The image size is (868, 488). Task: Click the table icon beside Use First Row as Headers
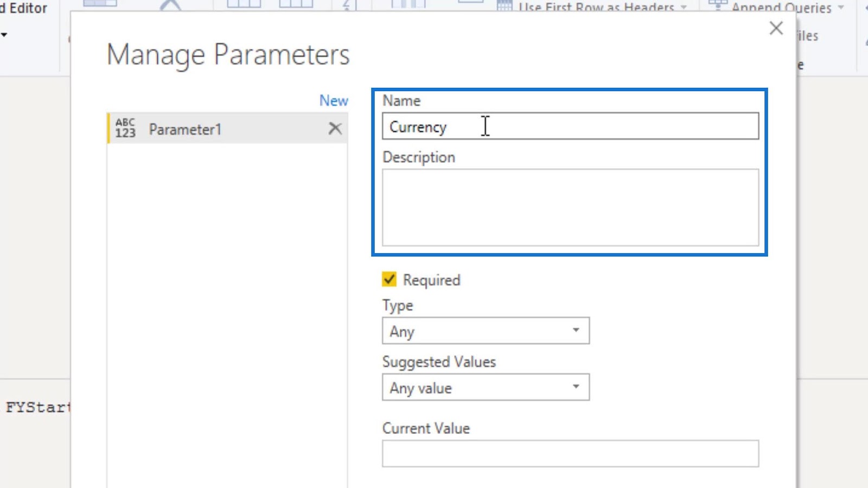pos(505,7)
